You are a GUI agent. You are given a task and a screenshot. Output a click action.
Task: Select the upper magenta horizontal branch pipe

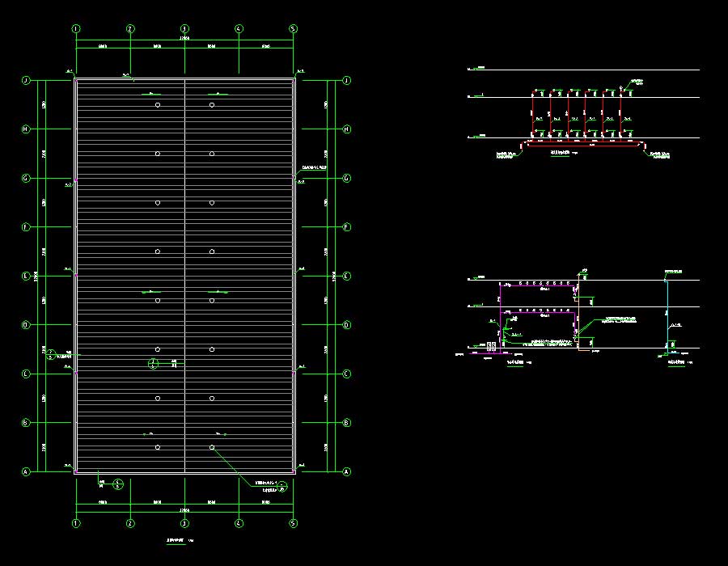point(539,285)
